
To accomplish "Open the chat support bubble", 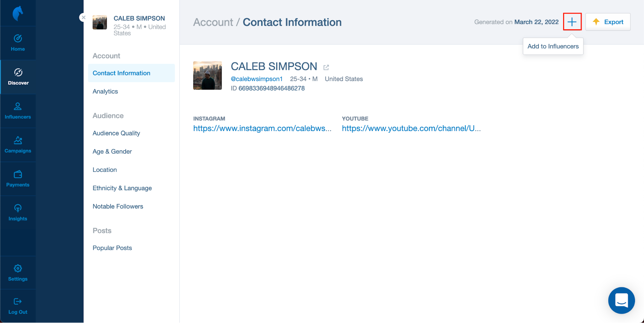I will click(621, 300).
